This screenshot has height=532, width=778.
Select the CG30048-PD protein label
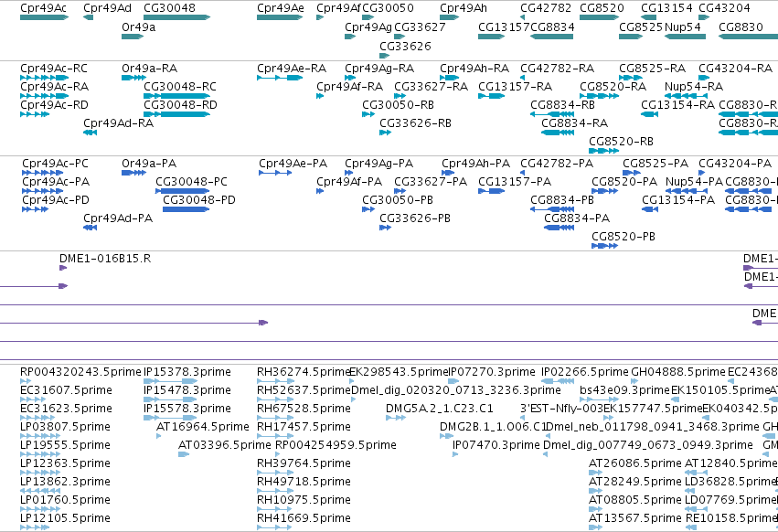pos(199,200)
